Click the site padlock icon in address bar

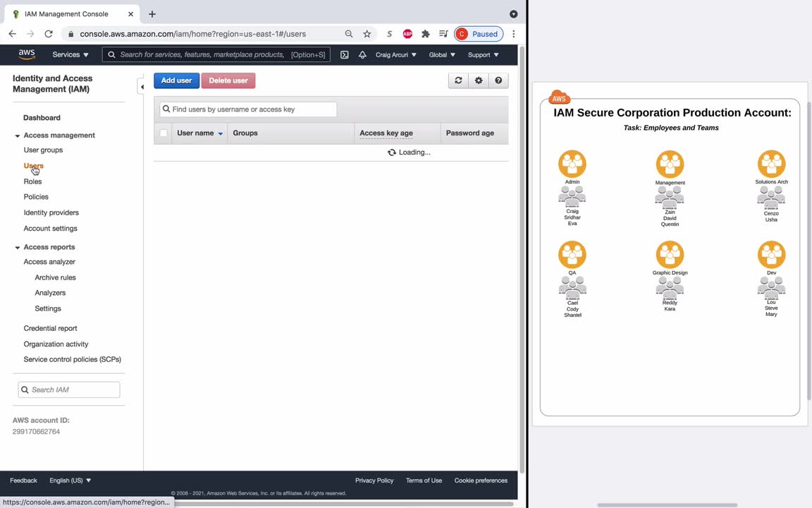click(x=71, y=34)
